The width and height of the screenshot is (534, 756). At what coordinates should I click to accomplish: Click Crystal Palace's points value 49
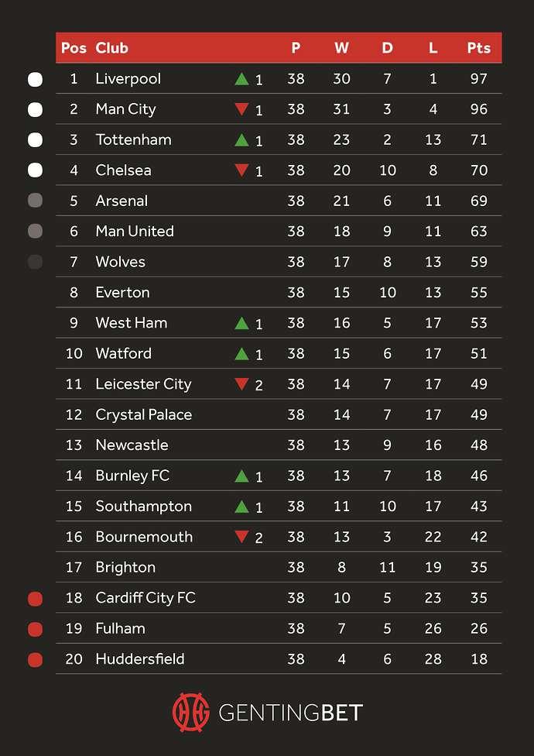478,414
